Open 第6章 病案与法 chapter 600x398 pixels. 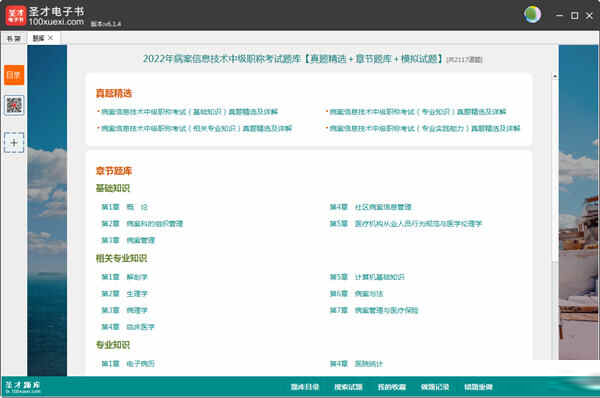[x=356, y=294]
